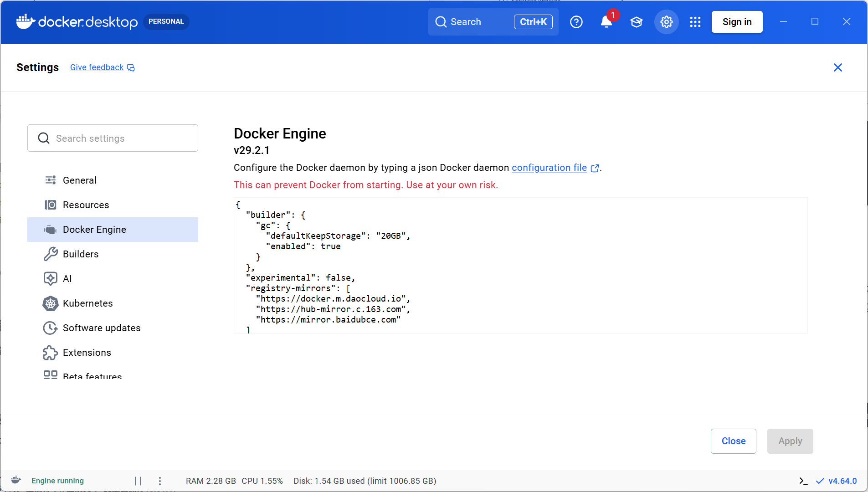Click the Sign in button
Image resolution: width=868 pixels, height=492 pixels.
pos(737,22)
